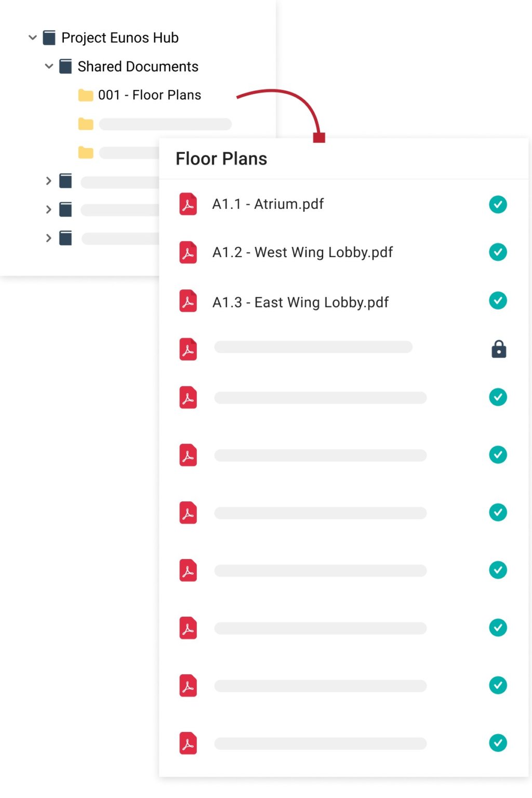The width and height of the screenshot is (532, 798).
Task: Select the 001 - Floor Plans folder
Action: pyautogui.click(x=150, y=95)
